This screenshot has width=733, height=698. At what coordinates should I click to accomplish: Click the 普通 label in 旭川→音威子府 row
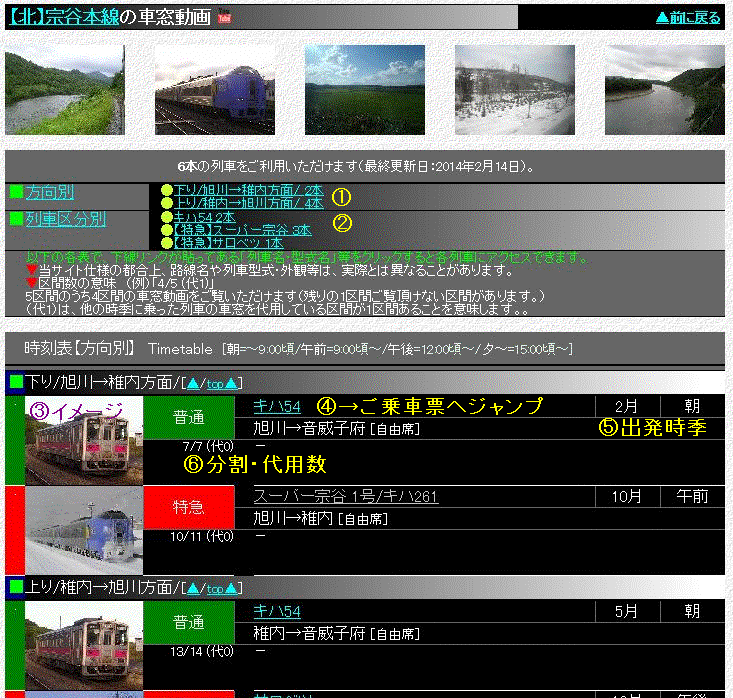(189, 417)
